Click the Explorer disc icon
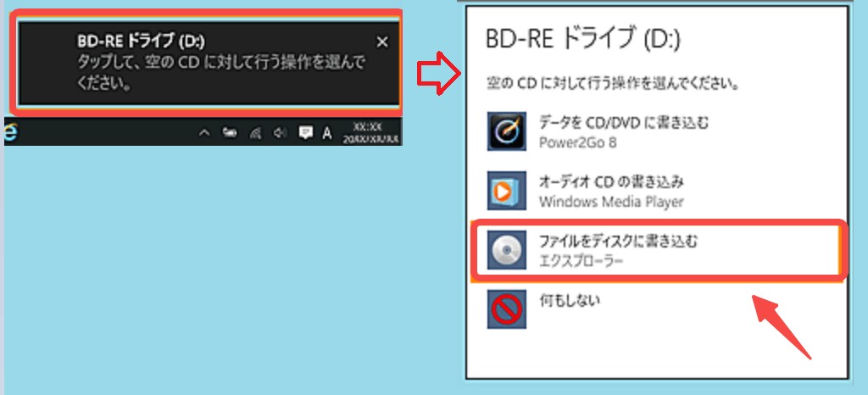The width and height of the screenshot is (868, 395). coord(506,251)
